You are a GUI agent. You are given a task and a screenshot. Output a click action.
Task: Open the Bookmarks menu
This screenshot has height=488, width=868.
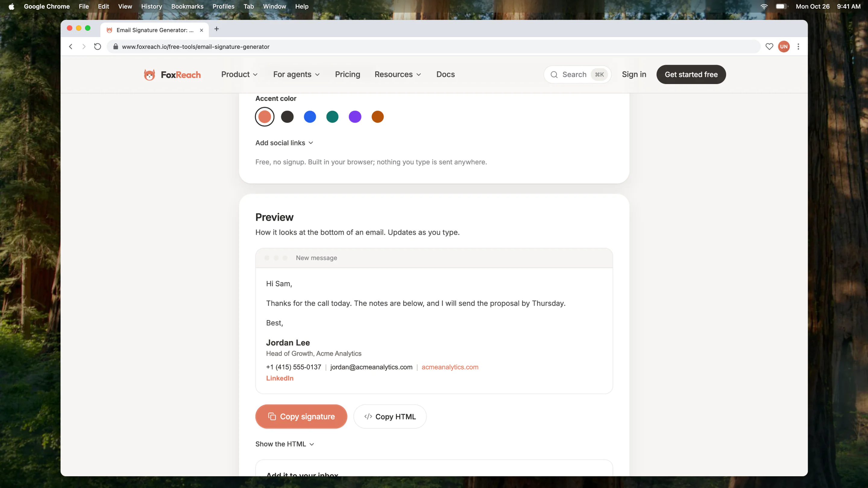pos(187,6)
